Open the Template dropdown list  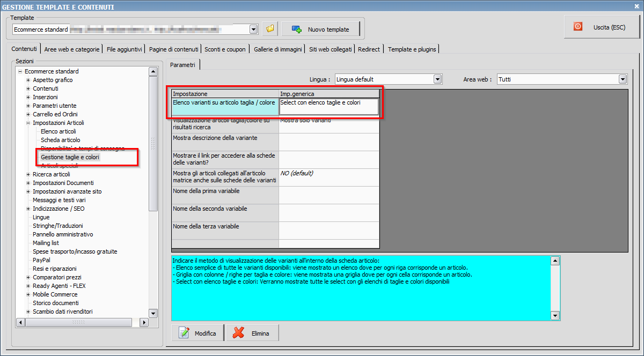(x=254, y=29)
